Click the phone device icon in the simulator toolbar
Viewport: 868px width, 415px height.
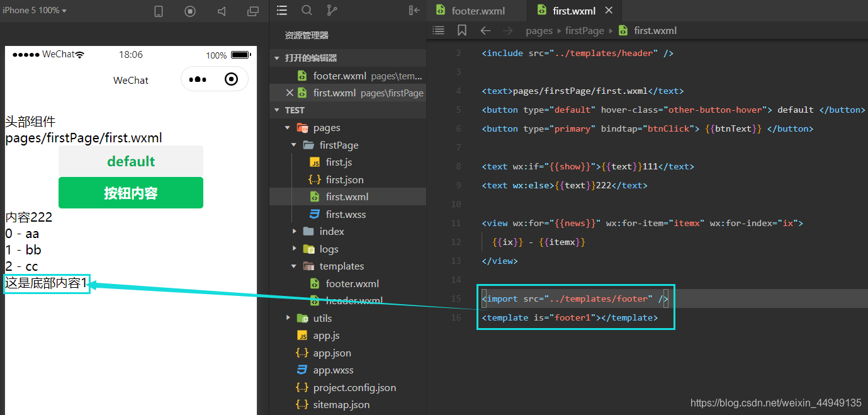159,11
